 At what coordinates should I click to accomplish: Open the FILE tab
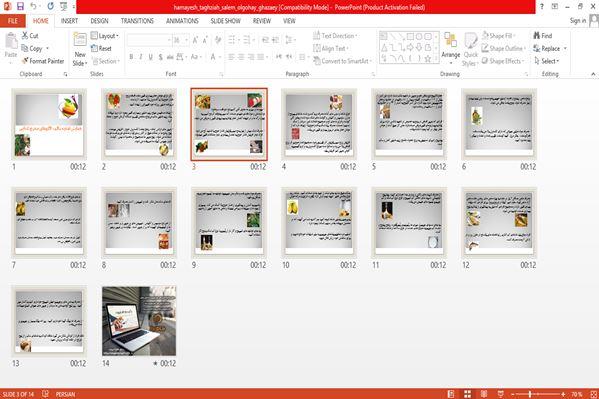click(x=13, y=21)
